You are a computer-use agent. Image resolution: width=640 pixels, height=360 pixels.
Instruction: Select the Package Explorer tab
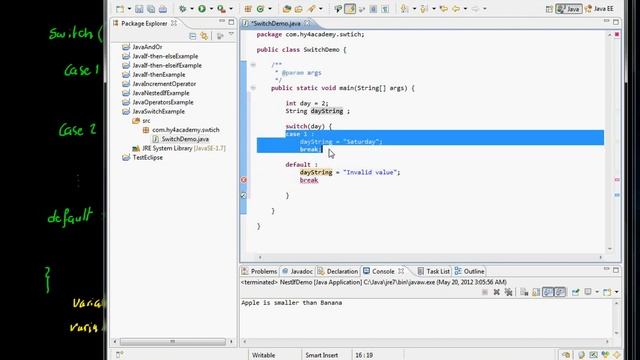[144, 23]
